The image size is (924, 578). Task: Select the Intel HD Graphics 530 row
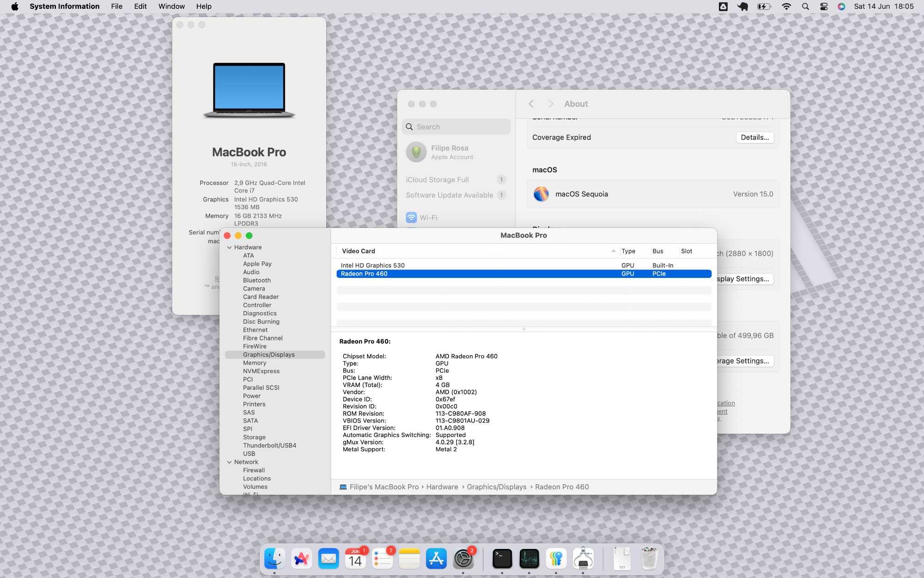pos(524,265)
